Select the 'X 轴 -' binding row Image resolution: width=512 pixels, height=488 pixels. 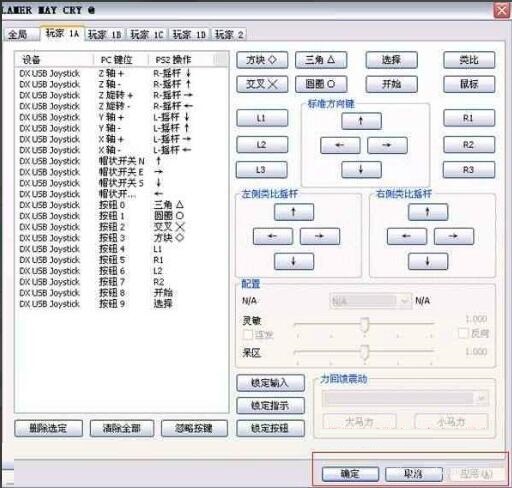click(x=122, y=150)
